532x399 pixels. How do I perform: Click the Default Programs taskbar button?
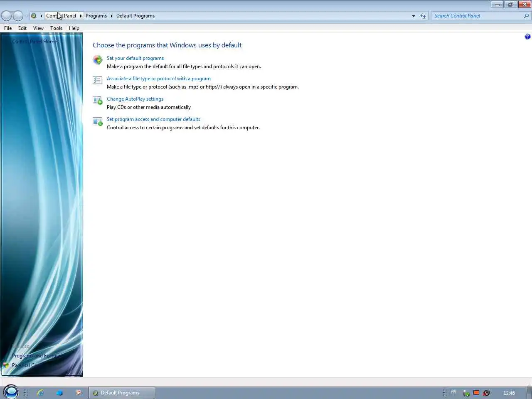[122, 393]
